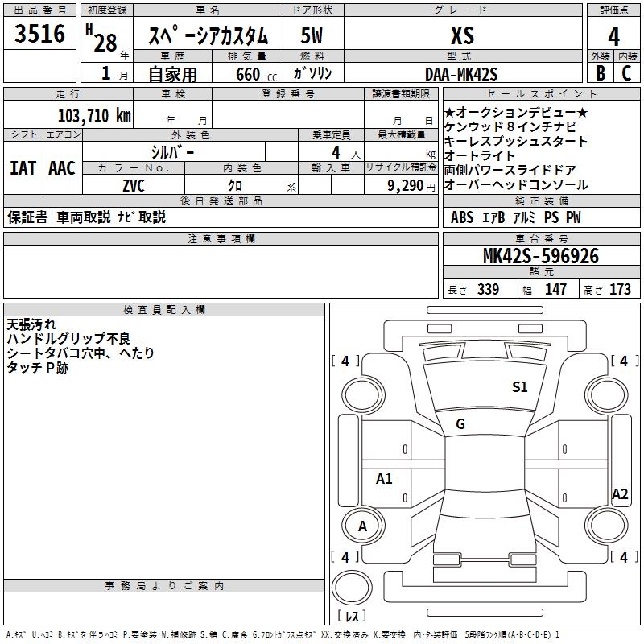Click lot number 3516
The height and width of the screenshot is (644, 644).
tap(39, 34)
